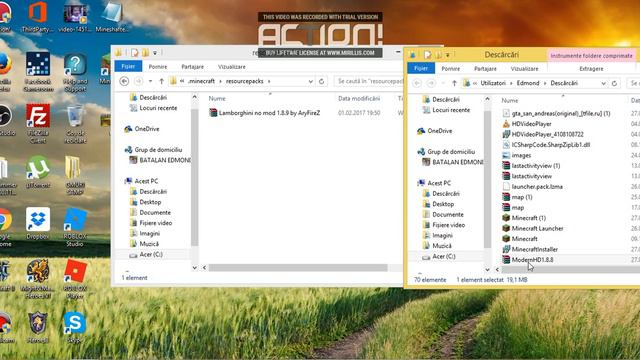Expand chevron between Utilizatori and Edmond
This screenshot has height=360, width=640.
[511, 83]
